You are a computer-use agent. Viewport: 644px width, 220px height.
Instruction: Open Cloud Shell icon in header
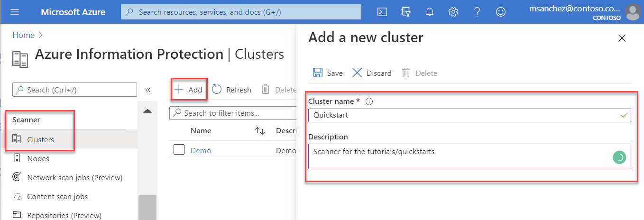[382, 12]
